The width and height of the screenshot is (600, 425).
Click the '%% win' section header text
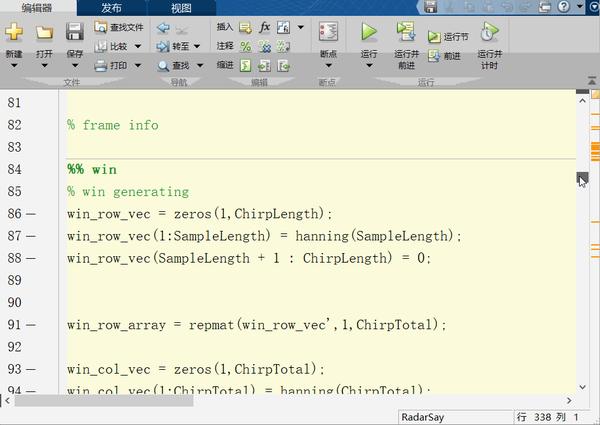[92, 169]
